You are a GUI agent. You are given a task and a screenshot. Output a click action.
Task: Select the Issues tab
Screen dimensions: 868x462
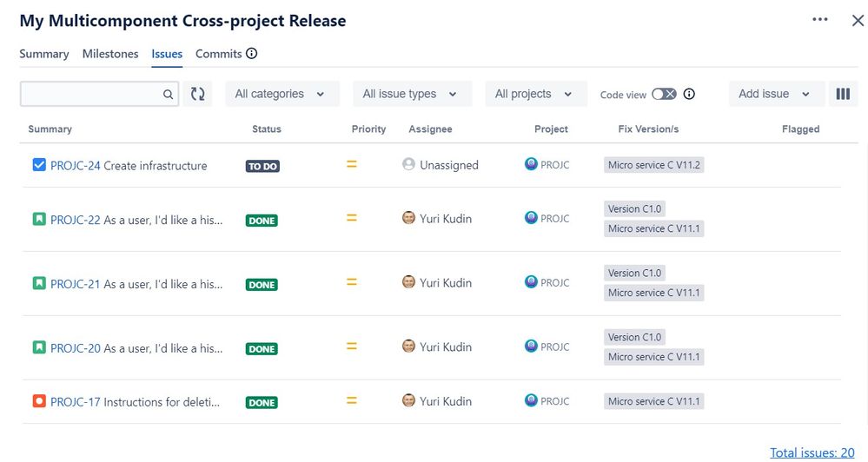(167, 54)
